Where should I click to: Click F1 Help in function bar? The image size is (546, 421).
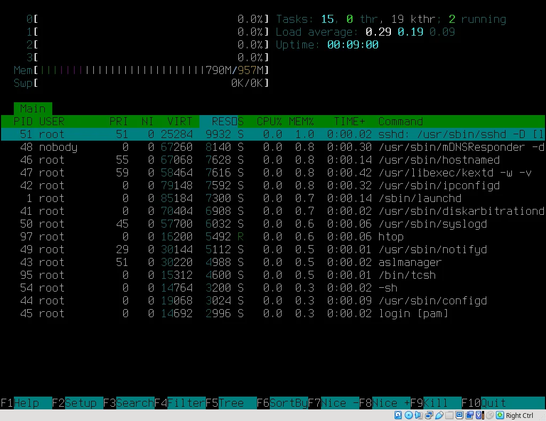[26, 403]
